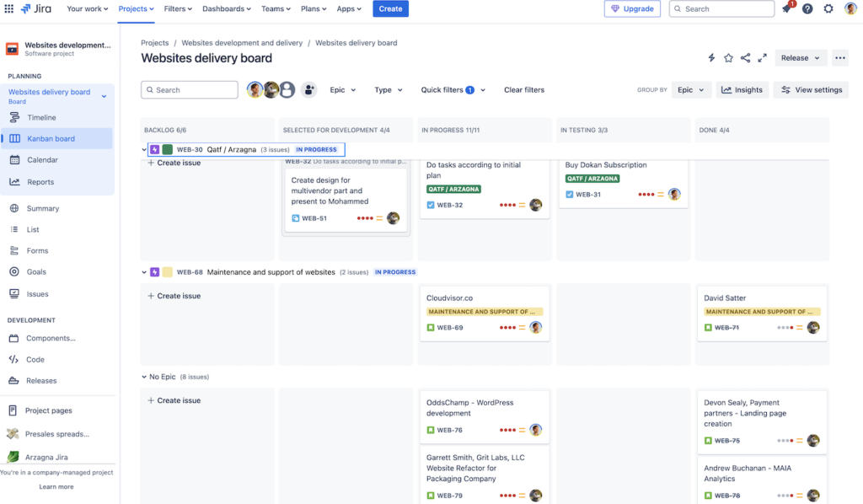This screenshot has height=504, width=863.
Task: Open the app switcher grid icon
Action: (8, 8)
